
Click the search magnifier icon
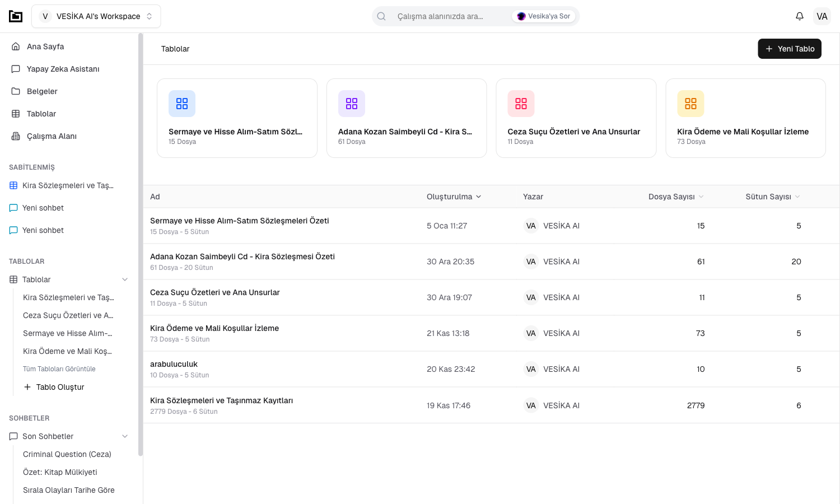click(381, 16)
